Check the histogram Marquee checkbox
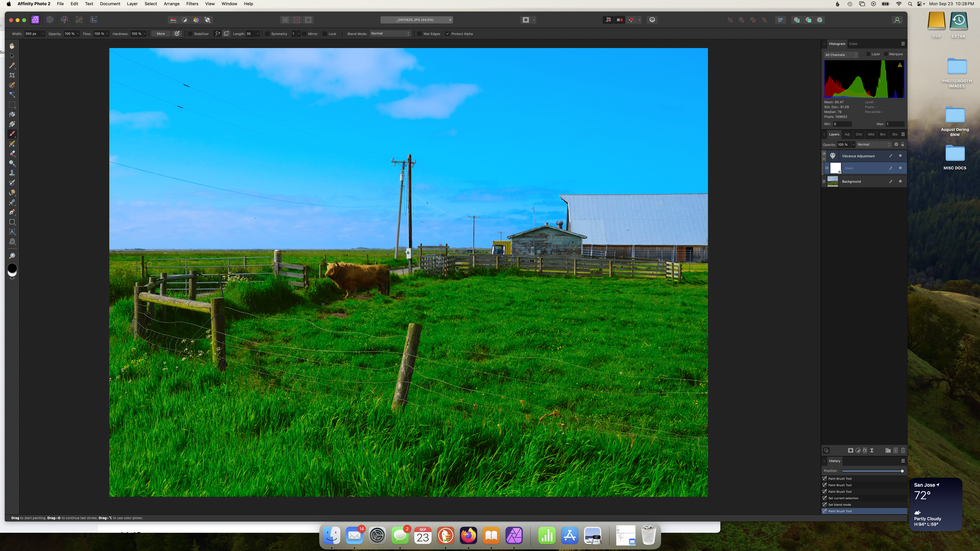 (x=886, y=54)
